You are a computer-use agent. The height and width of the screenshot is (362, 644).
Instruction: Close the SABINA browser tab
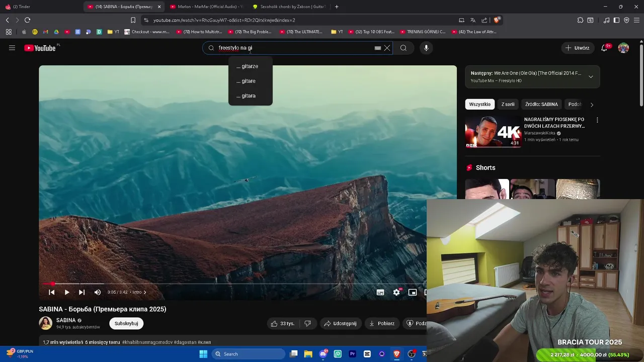[159, 7]
